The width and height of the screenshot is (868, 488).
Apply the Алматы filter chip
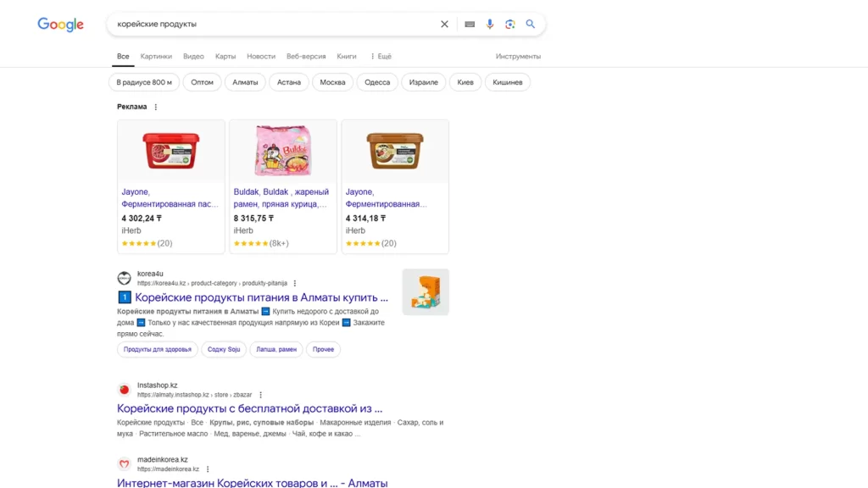point(245,82)
